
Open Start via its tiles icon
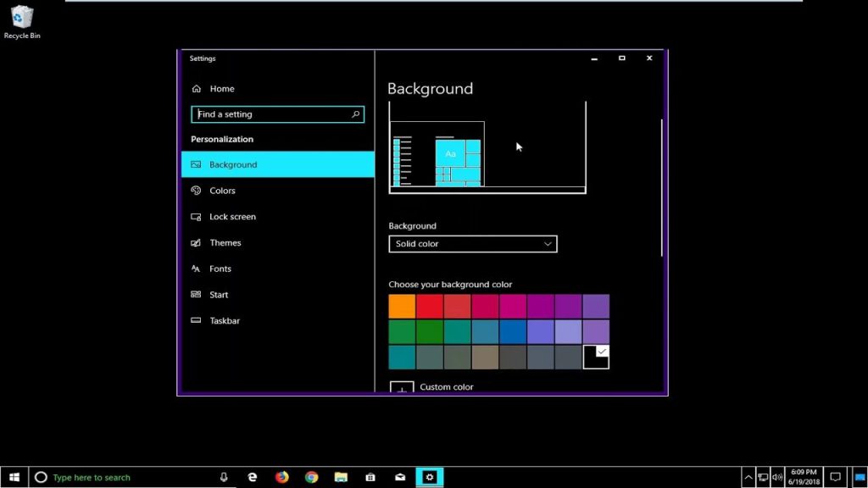coord(196,294)
